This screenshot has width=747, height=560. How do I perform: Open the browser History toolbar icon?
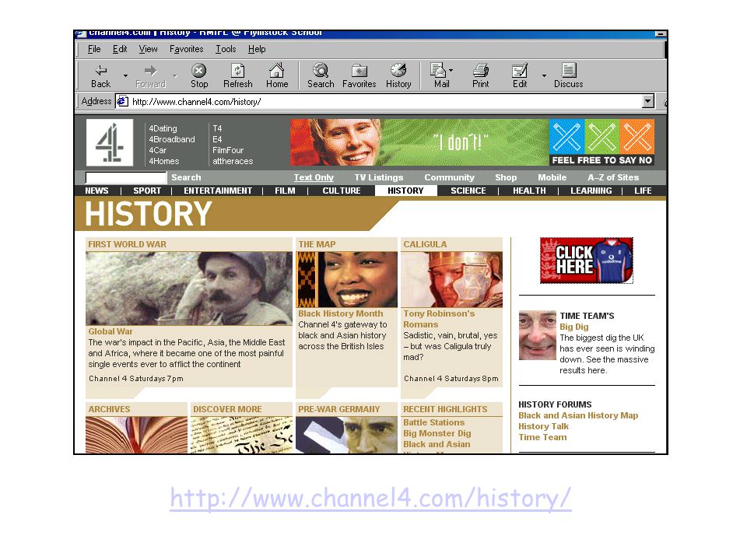(398, 70)
